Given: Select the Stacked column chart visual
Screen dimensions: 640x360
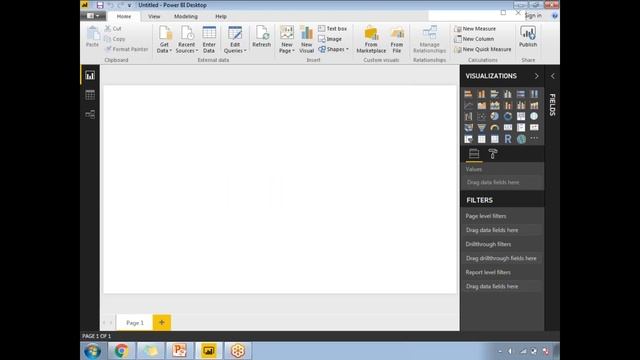Looking at the screenshot, I should click(482, 94).
